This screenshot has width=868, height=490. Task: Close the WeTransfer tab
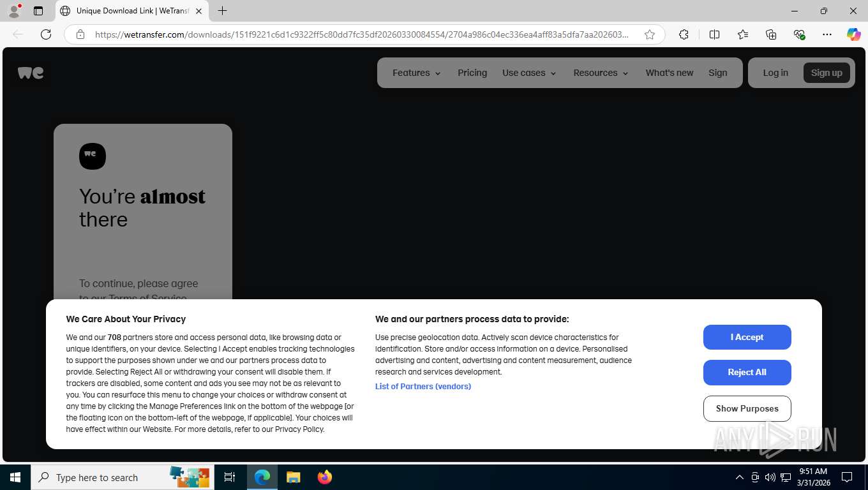[x=198, y=11]
